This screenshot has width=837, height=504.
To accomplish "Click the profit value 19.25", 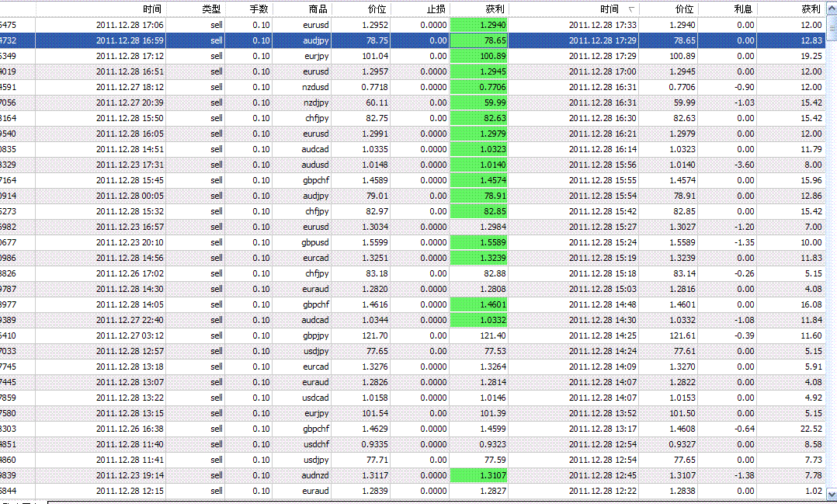I will pos(811,56).
